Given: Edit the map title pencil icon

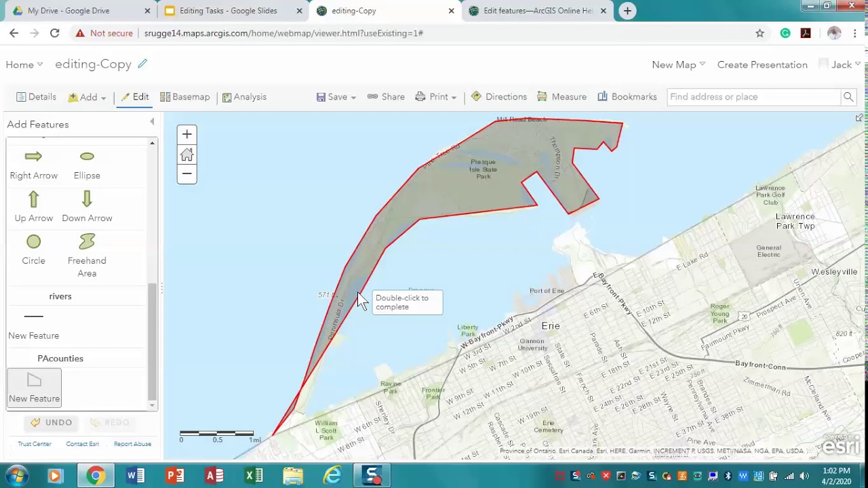Looking at the screenshot, I should coord(142,64).
